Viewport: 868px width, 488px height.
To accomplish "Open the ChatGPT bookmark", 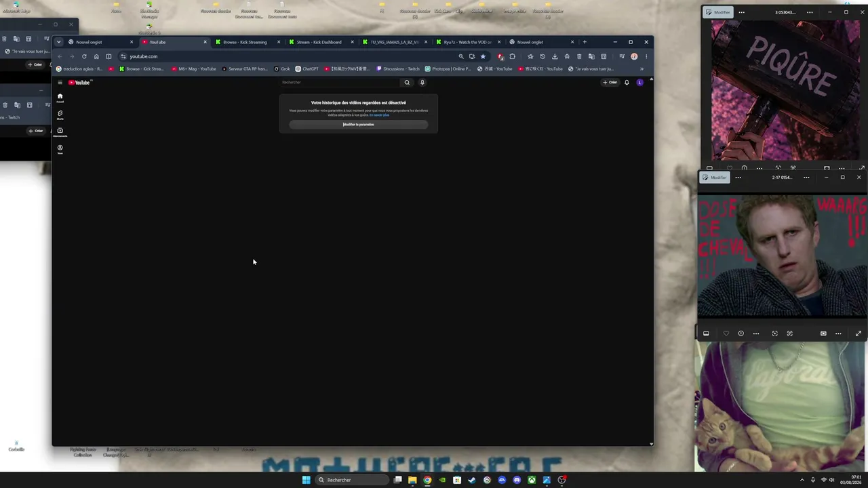I will (x=307, y=68).
